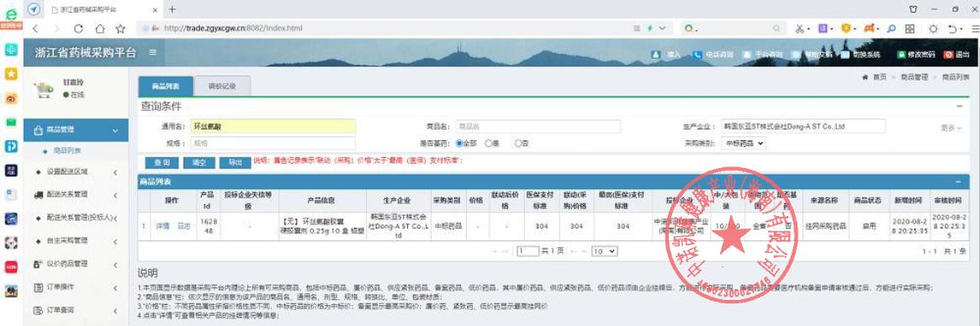The height and width of the screenshot is (326, 980).
Task: Expand 议价药品管理 sidebar menu
Action: (76, 264)
